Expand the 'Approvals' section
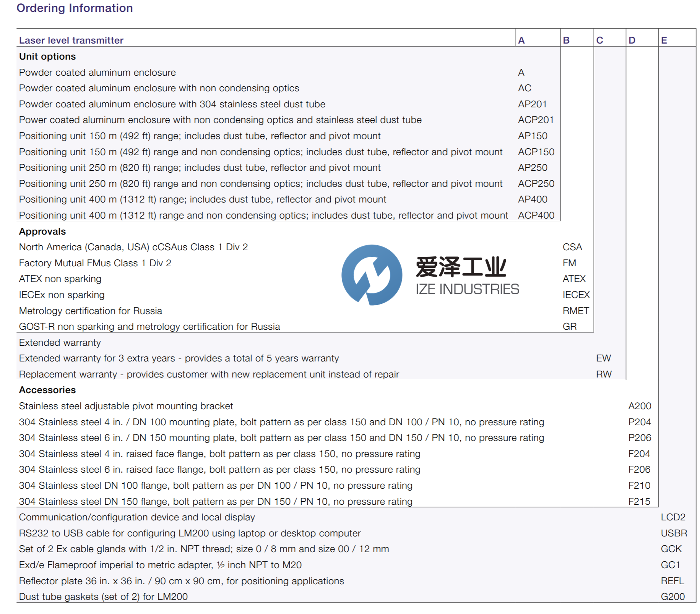The image size is (700, 614). tap(42, 231)
